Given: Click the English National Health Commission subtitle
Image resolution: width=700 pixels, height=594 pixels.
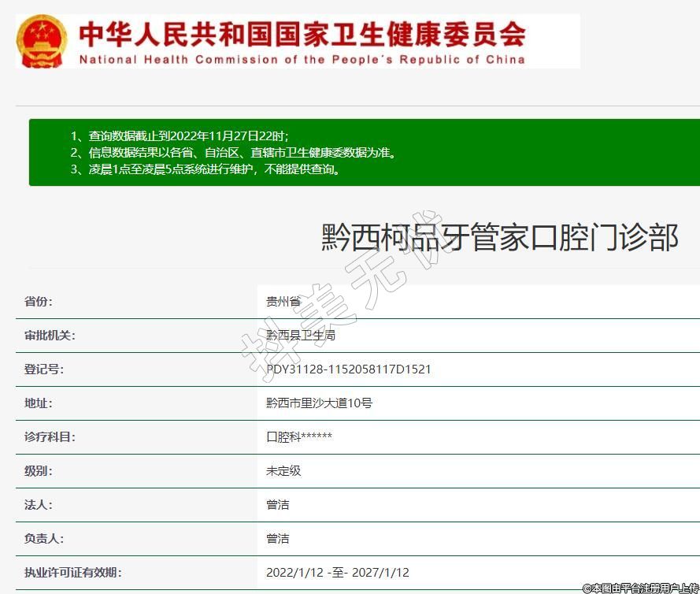Looking at the screenshot, I should pyautogui.click(x=302, y=59).
